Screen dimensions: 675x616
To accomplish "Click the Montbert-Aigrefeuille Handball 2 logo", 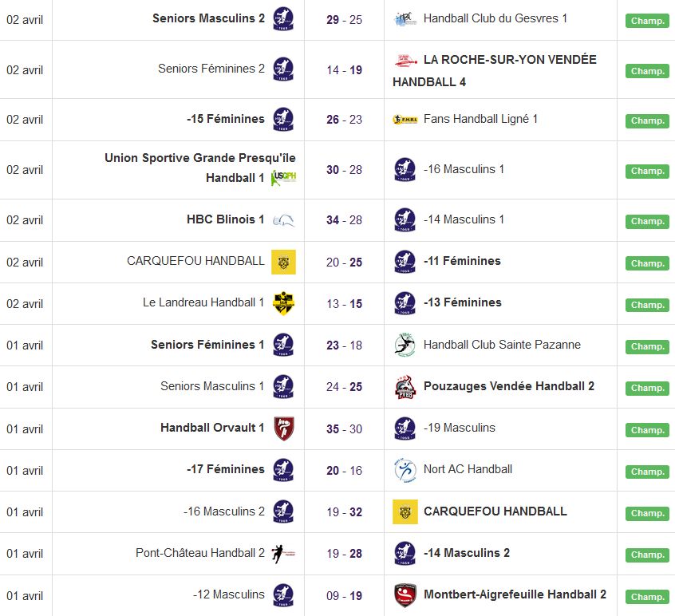I will (405, 595).
